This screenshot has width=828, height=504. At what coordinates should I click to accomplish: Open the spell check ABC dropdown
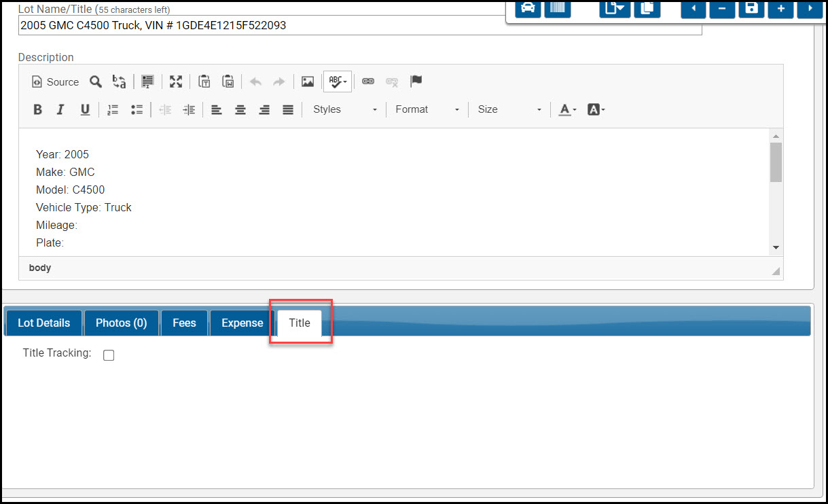(338, 82)
